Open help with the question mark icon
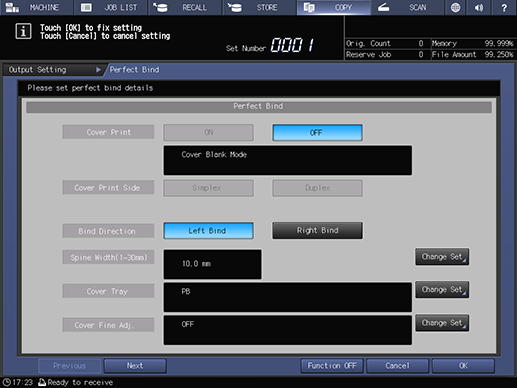517x388 pixels. [504, 7]
